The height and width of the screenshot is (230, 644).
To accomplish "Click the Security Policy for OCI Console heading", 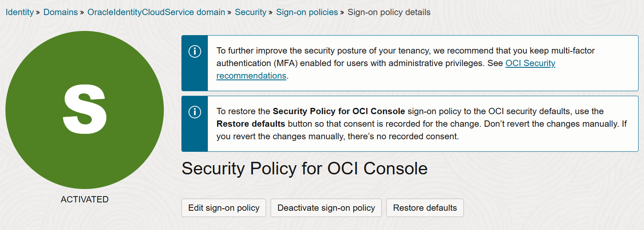I will pyautogui.click(x=305, y=169).
